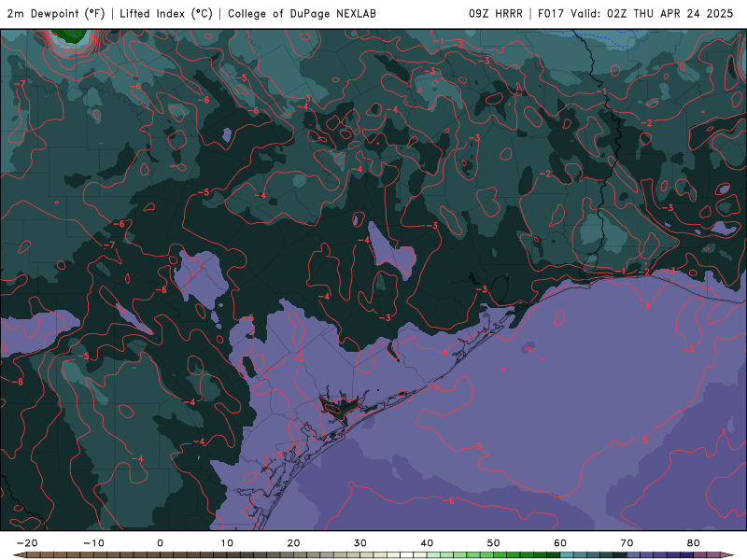The image size is (747, 560).
Task: Click the '70' color scale label
Action: click(627, 543)
